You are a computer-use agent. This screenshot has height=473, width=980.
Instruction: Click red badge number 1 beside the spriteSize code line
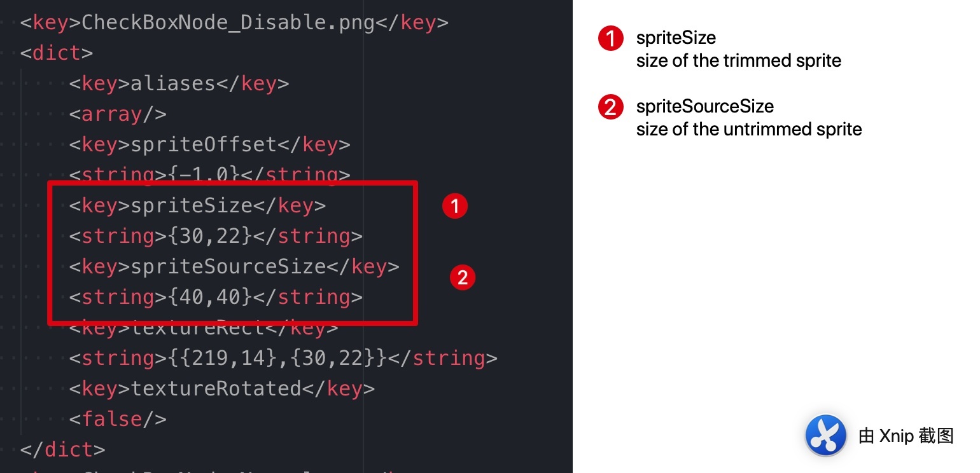pyautogui.click(x=455, y=205)
